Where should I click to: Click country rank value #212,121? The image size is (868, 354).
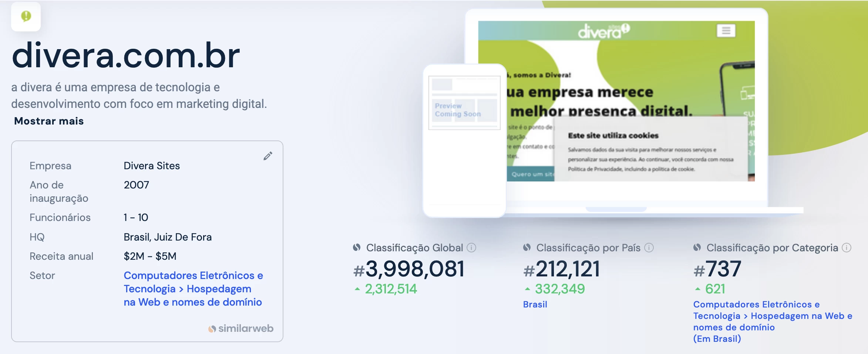pyautogui.click(x=562, y=269)
